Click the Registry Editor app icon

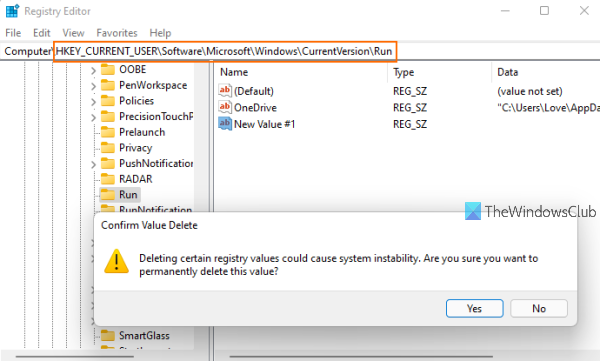pos(12,11)
